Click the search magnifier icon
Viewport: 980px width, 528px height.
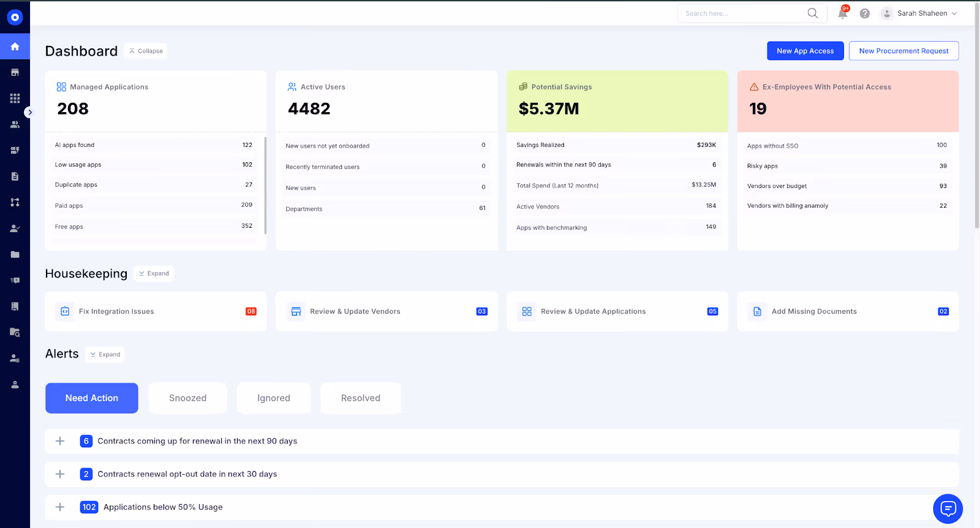pos(813,13)
